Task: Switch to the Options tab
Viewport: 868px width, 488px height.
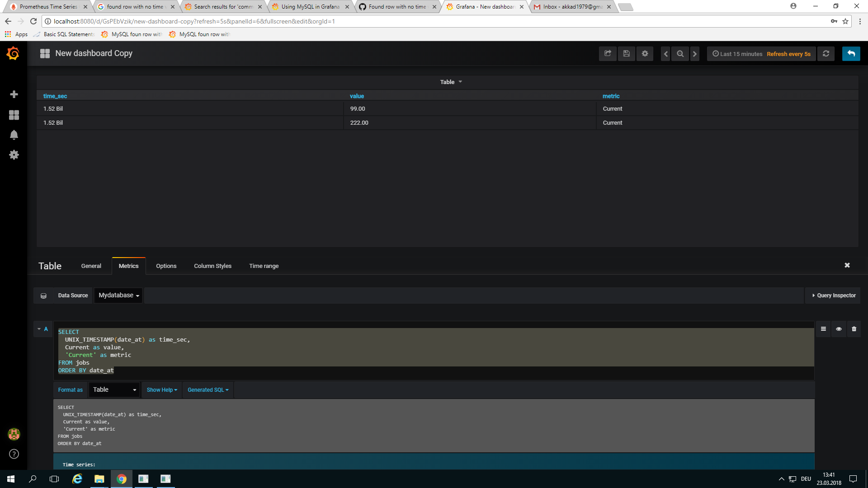Action: point(166,266)
